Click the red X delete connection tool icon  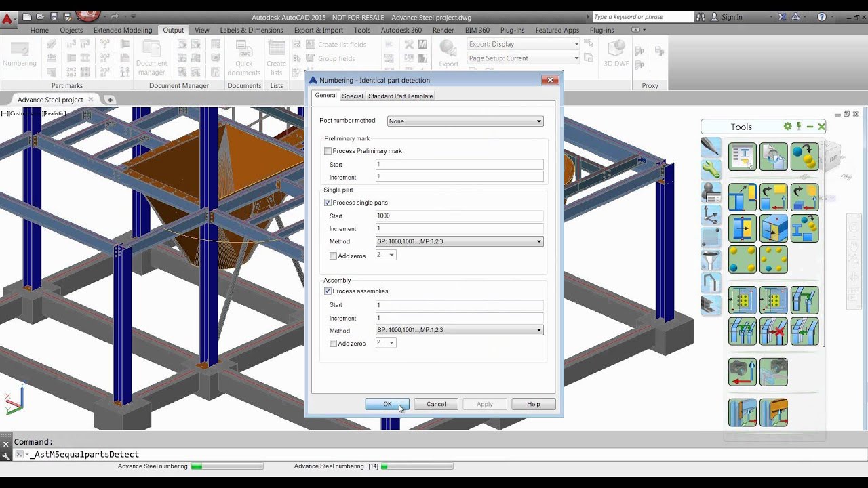pos(774,331)
